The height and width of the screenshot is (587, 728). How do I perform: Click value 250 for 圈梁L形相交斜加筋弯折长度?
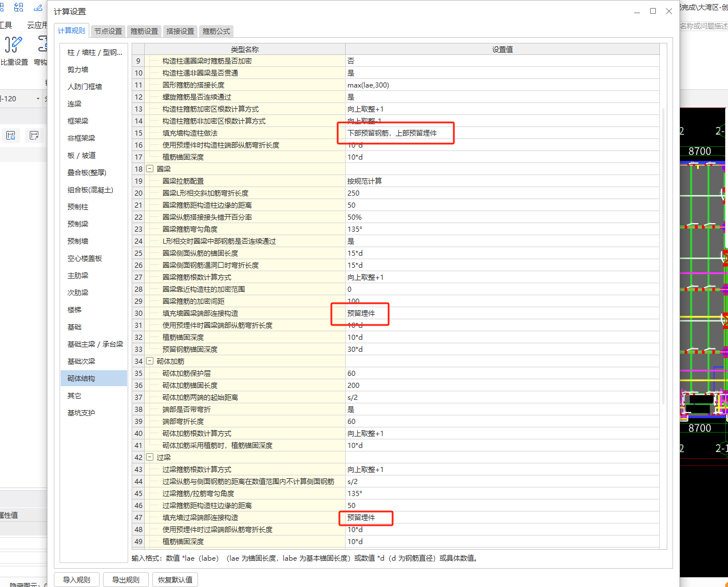[x=353, y=193]
